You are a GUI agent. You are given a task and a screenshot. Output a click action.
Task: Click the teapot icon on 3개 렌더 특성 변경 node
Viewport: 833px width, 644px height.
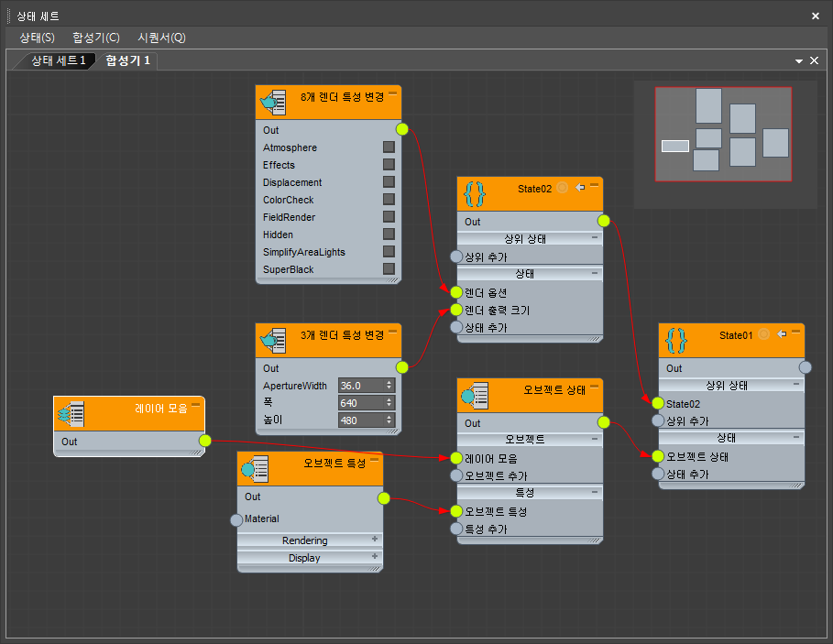(x=273, y=341)
